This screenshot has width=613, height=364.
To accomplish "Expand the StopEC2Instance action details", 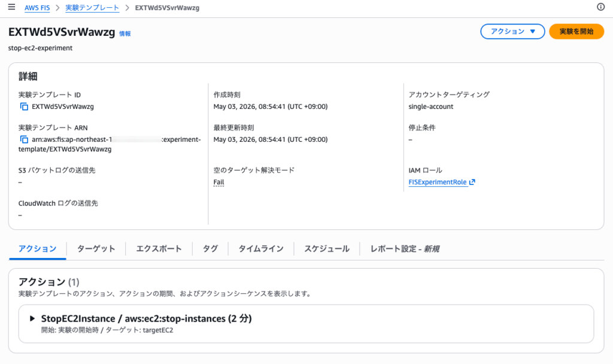I will (32, 318).
